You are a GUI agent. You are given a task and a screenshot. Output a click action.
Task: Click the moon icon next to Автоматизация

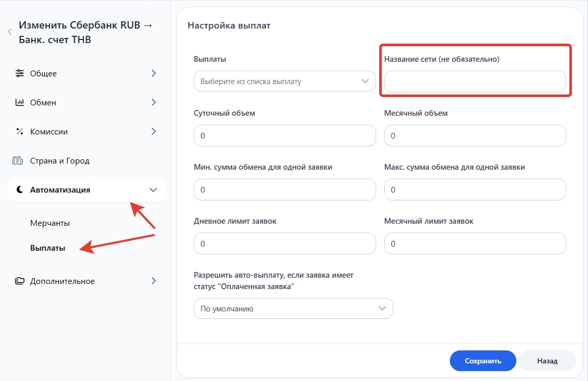tap(20, 190)
